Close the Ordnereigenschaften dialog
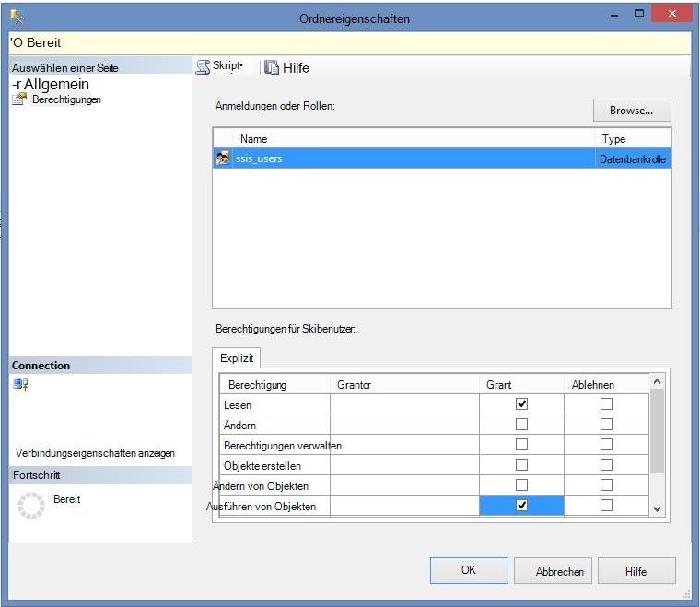700x607 pixels. point(671,14)
